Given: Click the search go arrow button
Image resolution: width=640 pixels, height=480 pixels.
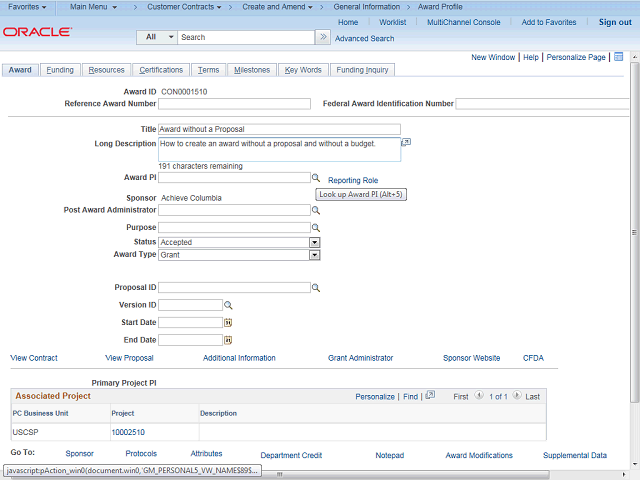Looking at the screenshot, I should pos(323,37).
